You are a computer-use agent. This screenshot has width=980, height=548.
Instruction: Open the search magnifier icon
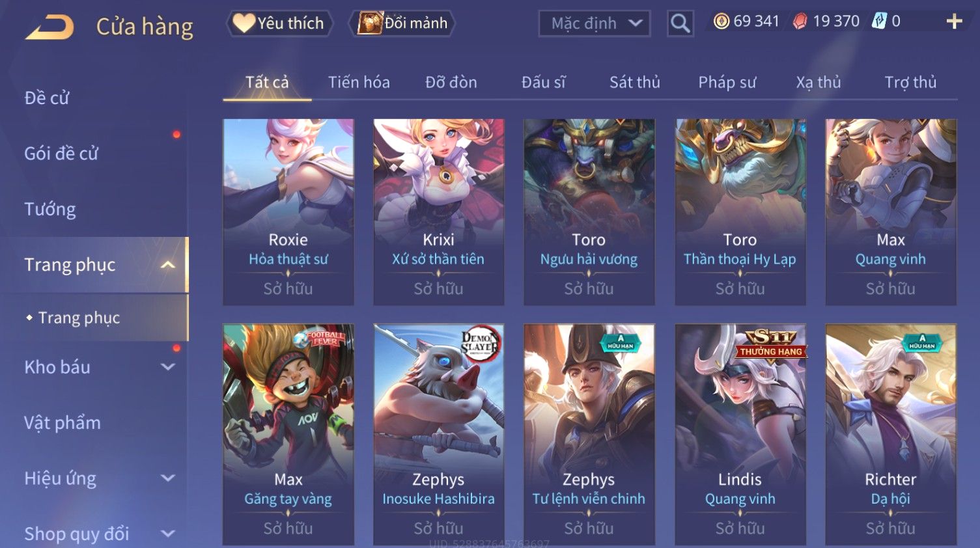(x=680, y=24)
